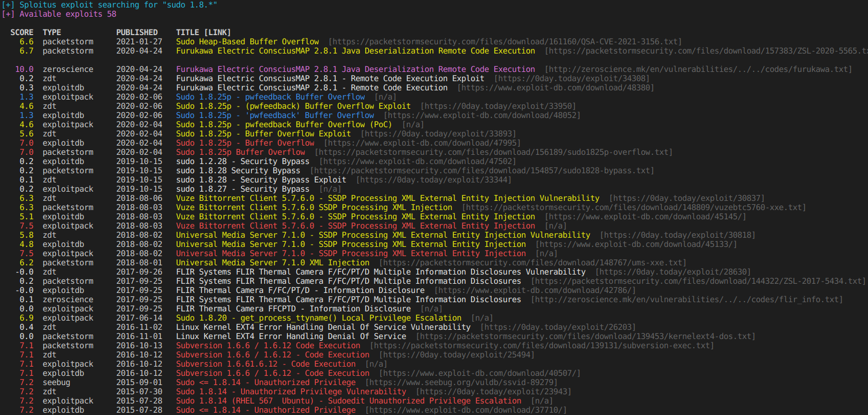Follow the 0day.today exploit/23943 link
Image resolution: width=868 pixels, height=415 pixels.
tap(494, 391)
